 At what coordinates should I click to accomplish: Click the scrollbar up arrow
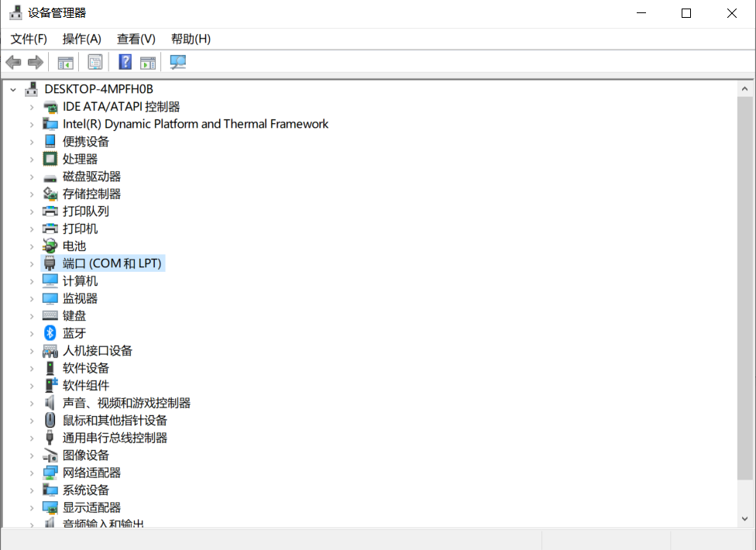(744, 89)
